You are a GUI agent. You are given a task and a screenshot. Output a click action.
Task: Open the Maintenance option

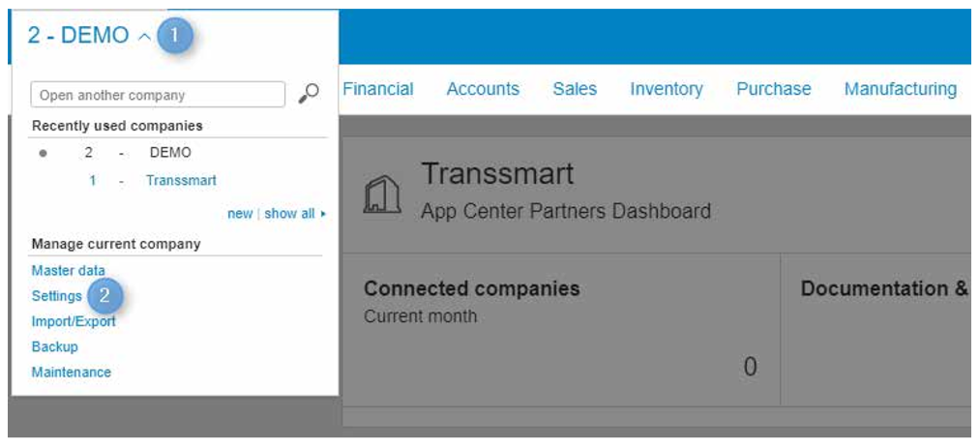point(71,372)
